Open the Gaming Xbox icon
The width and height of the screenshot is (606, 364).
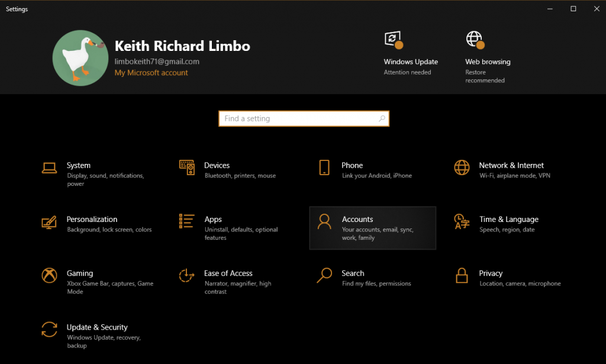[50, 275]
